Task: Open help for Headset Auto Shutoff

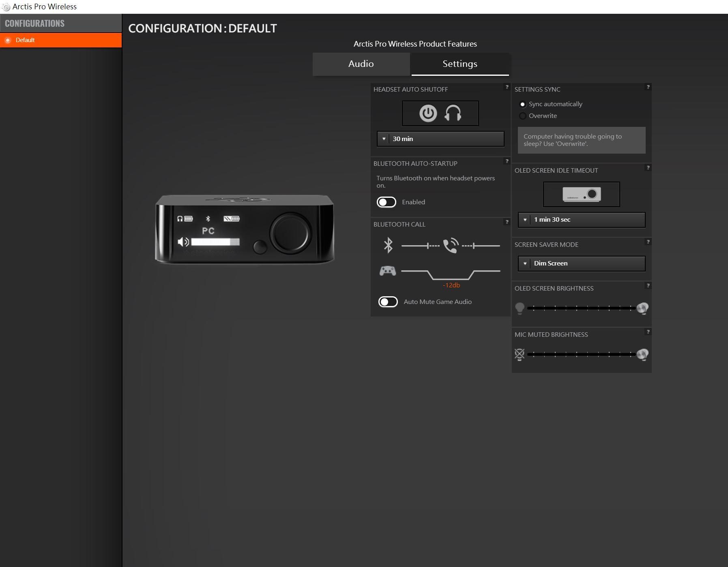Action: (x=507, y=87)
